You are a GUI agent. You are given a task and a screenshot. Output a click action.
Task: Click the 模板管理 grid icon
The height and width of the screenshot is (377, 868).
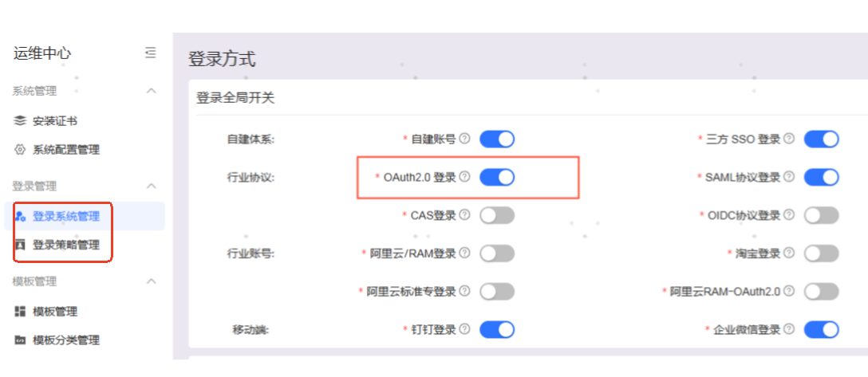(21, 312)
